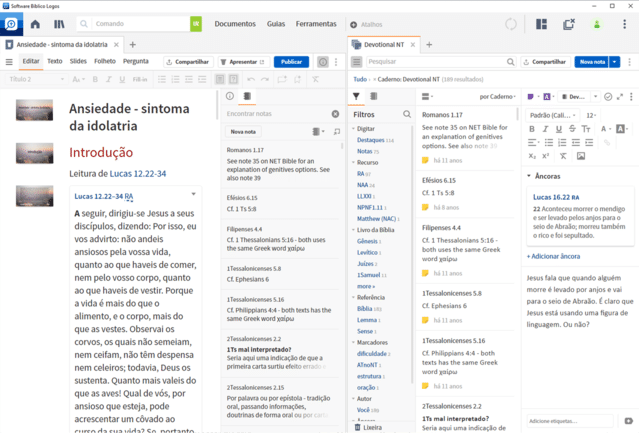This screenshot has width=639, height=433.
Task: Choose note color from purple note swatch
Action: tap(533, 97)
